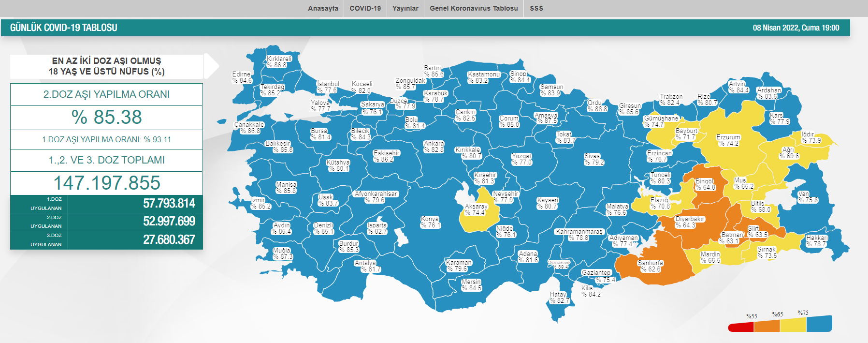Select the COVID-19 navigation tab

pyautogui.click(x=365, y=8)
